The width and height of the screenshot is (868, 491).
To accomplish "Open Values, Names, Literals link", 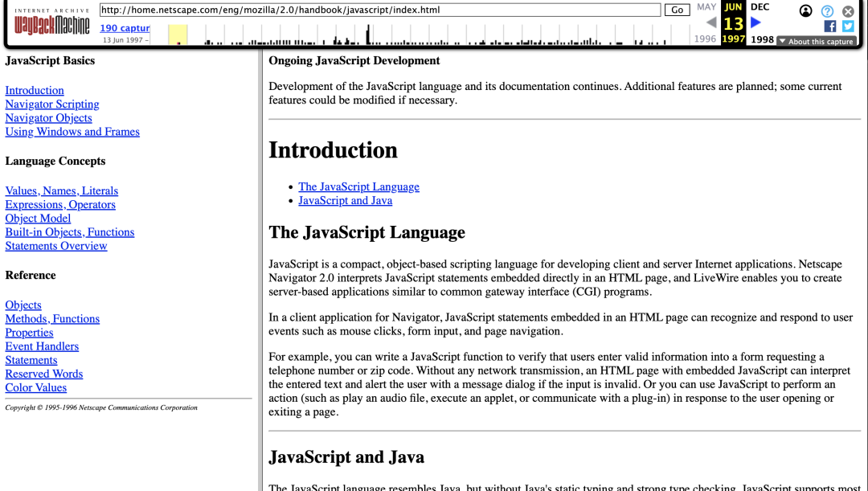I will 61,190.
